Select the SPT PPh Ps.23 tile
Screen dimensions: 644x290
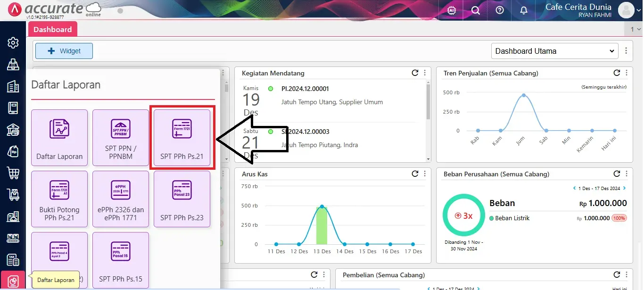pos(182,199)
